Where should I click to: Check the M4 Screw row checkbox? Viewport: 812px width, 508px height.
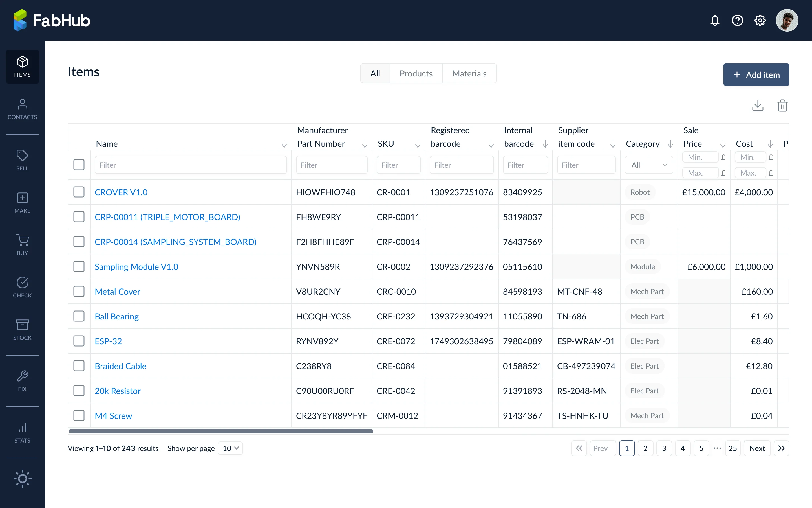tap(79, 416)
